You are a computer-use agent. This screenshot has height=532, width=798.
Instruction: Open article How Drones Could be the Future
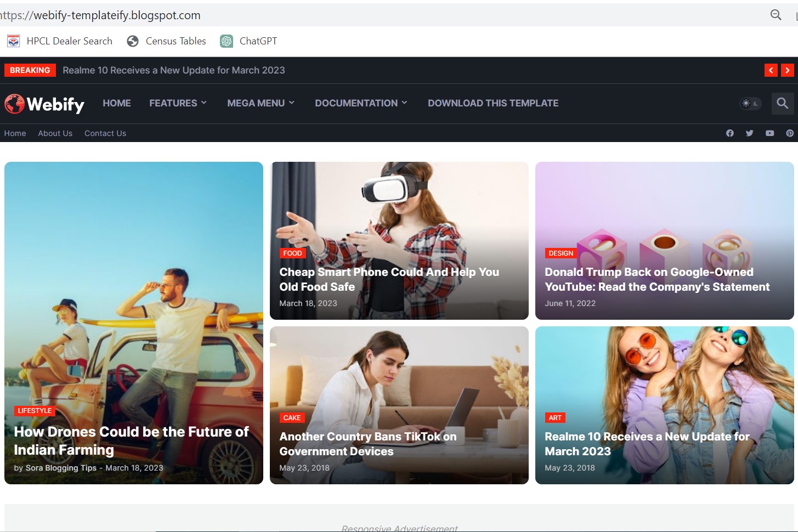(x=131, y=441)
